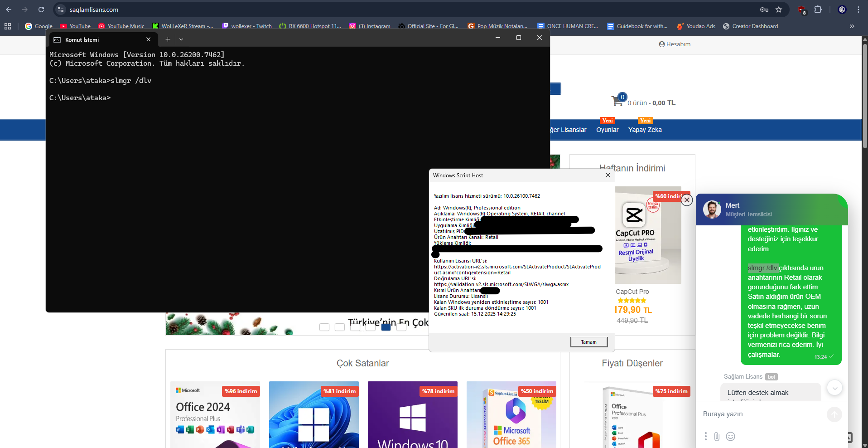This screenshot has height=448, width=868.
Task: Open the Chrome profile avatar
Action: (842, 10)
